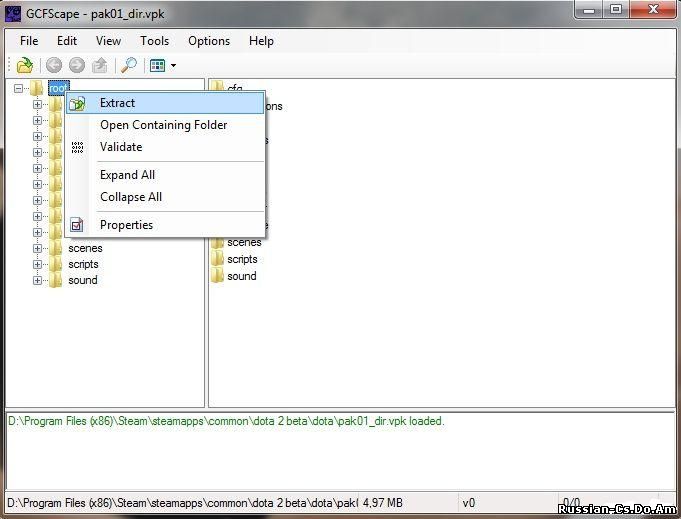The image size is (681, 519).
Task: Click the Forward navigation arrow icon
Action: 76,66
